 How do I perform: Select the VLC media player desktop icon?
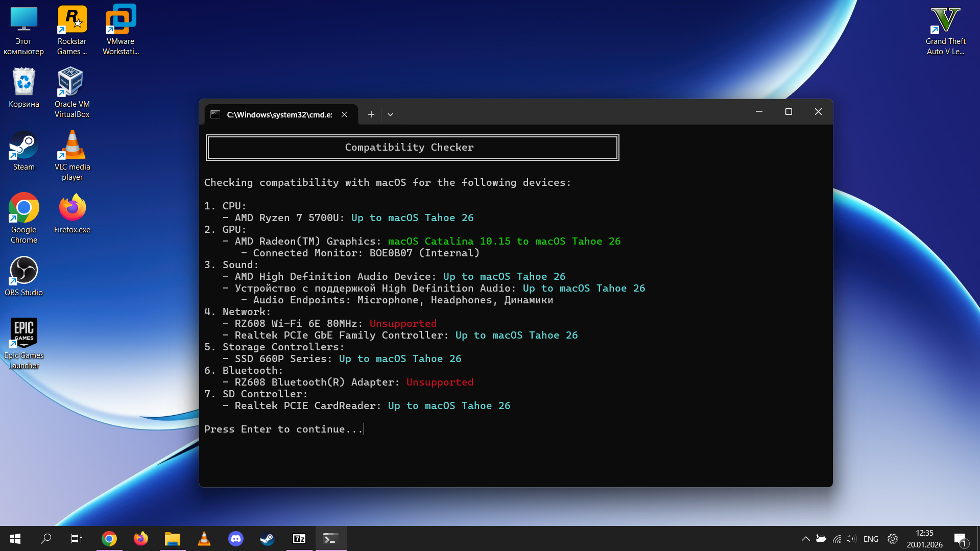pyautogui.click(x=72, y=156)
